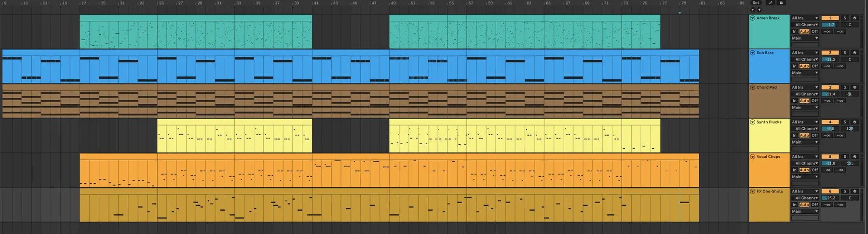
Task: Set Chord Pad monitor to Auto
Action: [x=804, y=101]
